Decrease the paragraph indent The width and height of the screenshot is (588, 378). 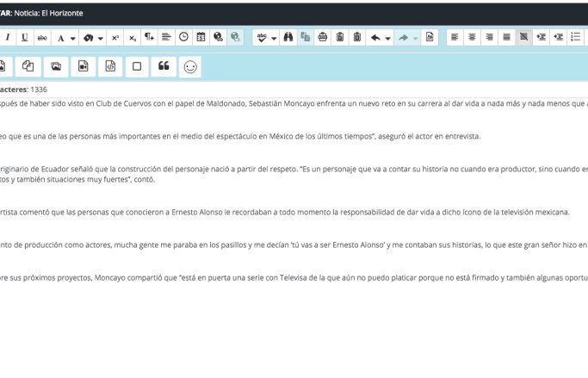[x=559, y=37]
